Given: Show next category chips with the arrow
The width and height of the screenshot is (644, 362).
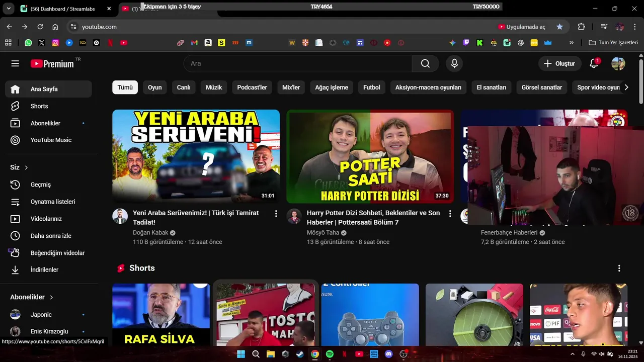Looking at the screenshot, I should pos(626,87).
